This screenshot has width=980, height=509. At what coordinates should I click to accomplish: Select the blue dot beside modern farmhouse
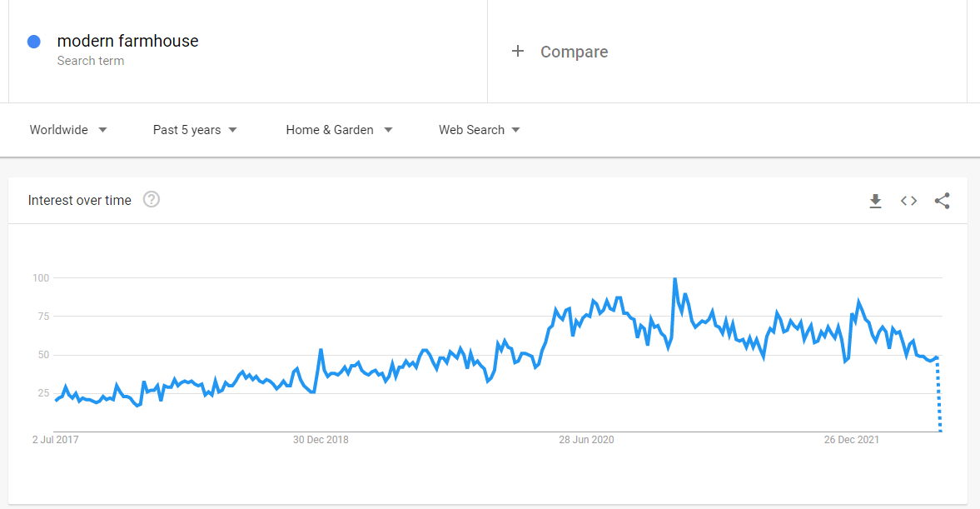click(x=34, y=42)
